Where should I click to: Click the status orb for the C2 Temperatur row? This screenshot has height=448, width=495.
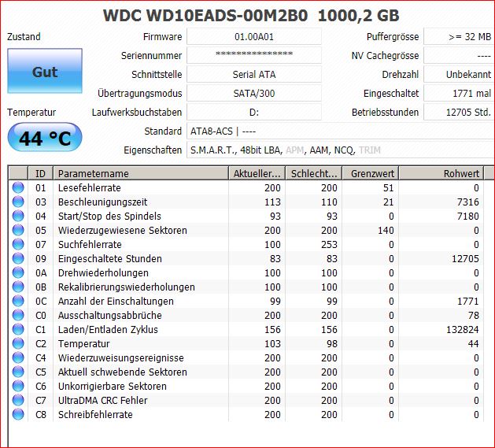[18, 343]
